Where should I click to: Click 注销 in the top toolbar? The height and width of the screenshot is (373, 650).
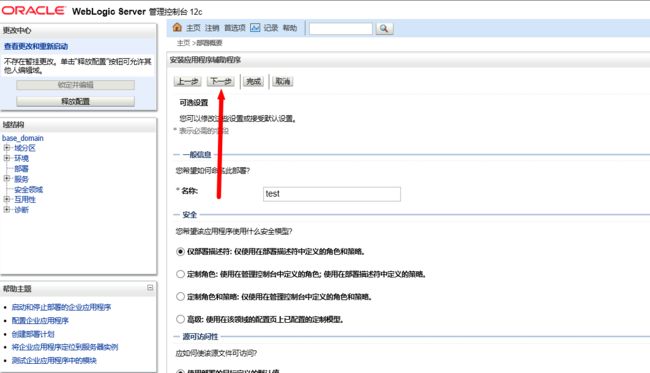click(x=212, y=28)
